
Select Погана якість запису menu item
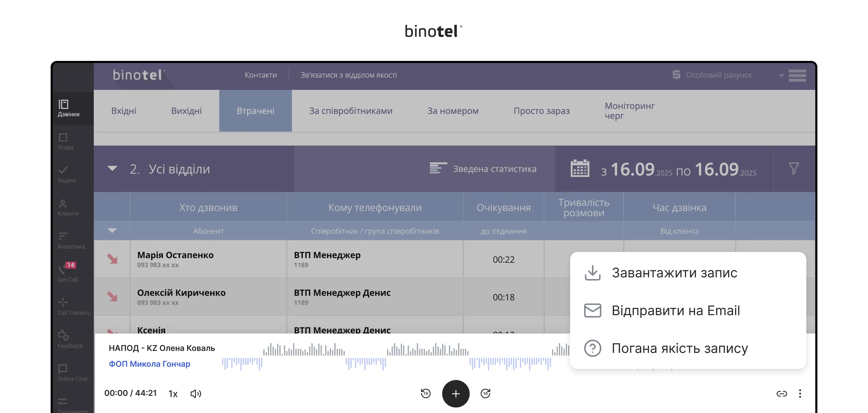click(687, 348)
